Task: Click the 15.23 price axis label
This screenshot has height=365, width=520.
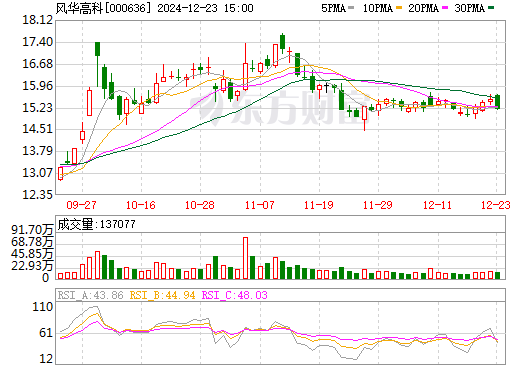Action: pos(38,108)
